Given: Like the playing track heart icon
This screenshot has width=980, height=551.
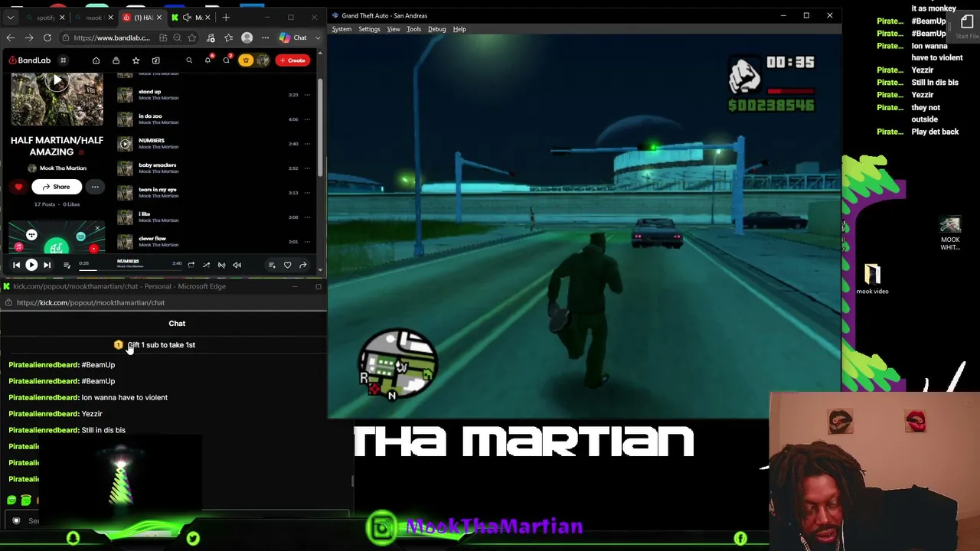Looking at the screenshot, I should (x=287, y=265).
